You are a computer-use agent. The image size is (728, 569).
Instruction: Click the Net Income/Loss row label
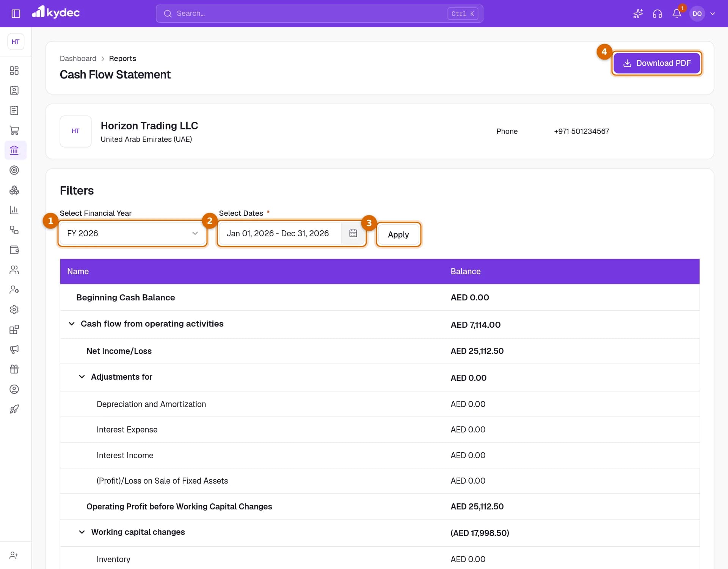119,351
